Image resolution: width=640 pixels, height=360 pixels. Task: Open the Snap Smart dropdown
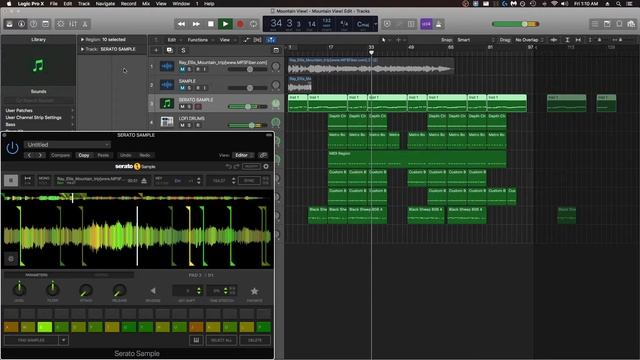pos(476,40)
